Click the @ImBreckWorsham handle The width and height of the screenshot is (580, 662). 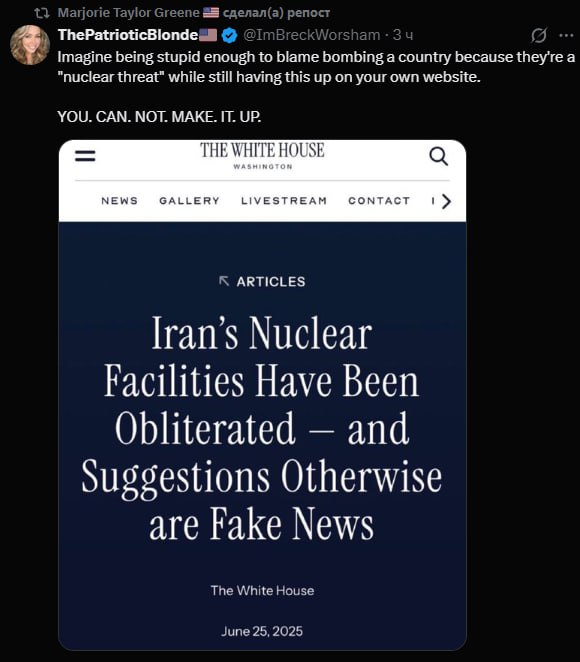(x=312, y=35)
